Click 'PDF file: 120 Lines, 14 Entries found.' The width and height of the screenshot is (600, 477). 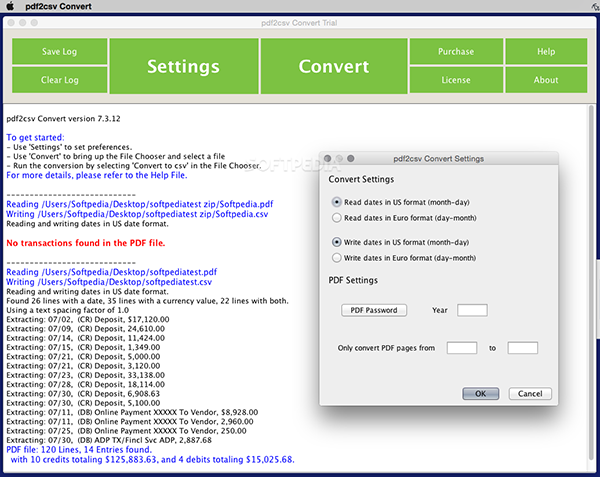(79, 449)
